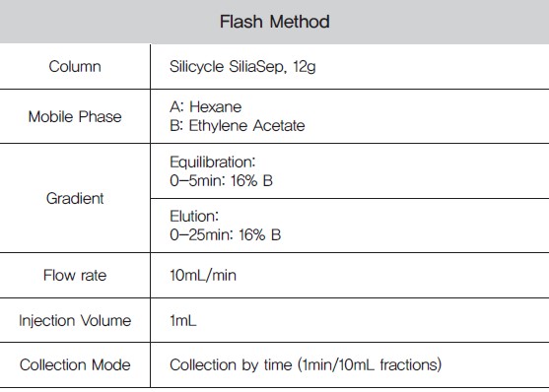Click the Equilibration heading text

213,163
